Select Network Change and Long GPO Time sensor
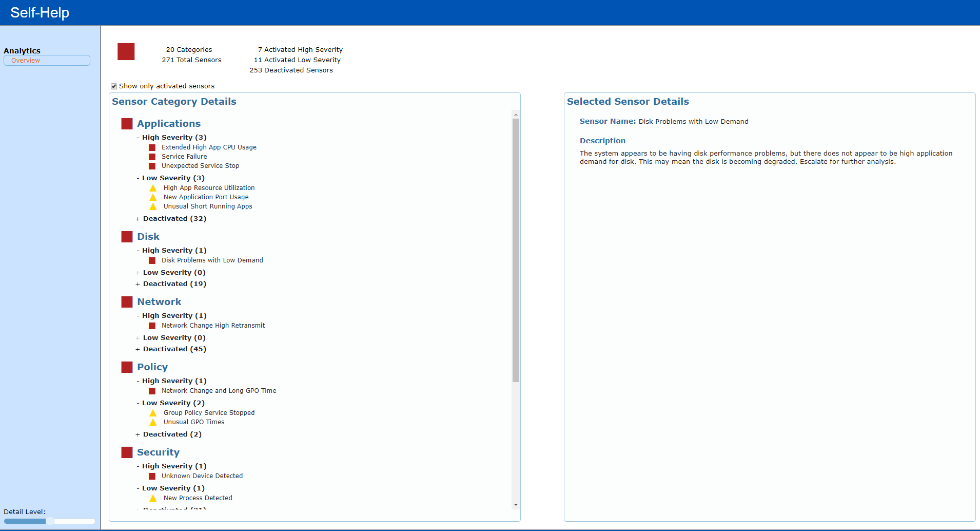This screenshot has height=531, width=980. point(219,391)
